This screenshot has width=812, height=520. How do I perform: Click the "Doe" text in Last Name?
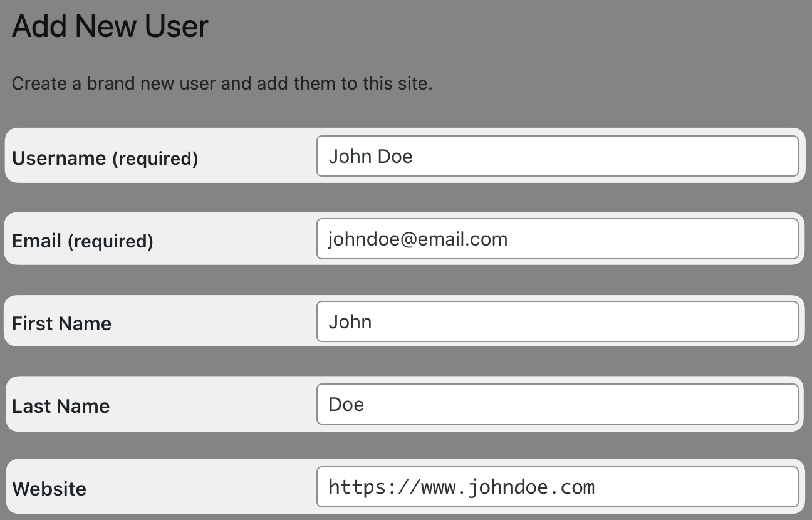click(346, 404)
